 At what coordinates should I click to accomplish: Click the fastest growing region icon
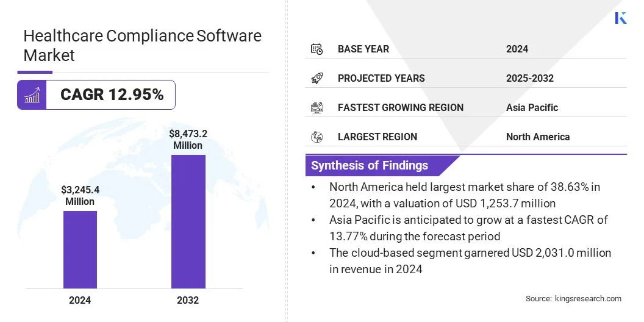coord(317,107)
